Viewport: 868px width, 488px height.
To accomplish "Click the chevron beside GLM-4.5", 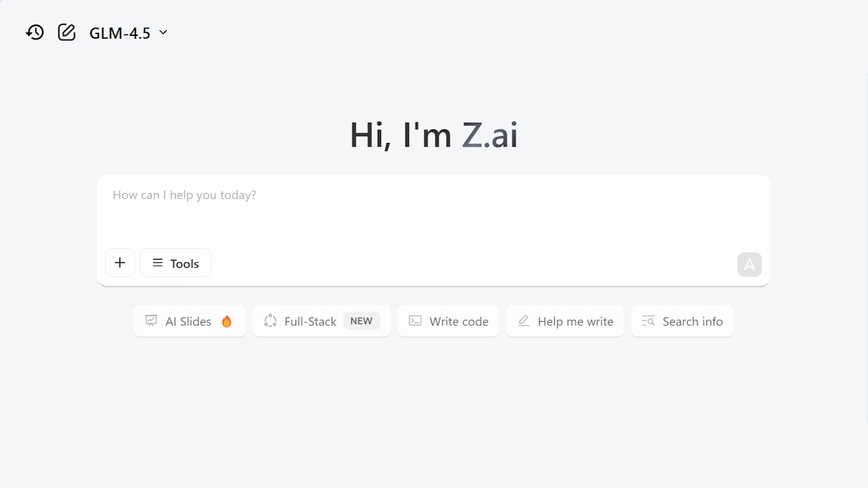I will [x=163, y=33].
